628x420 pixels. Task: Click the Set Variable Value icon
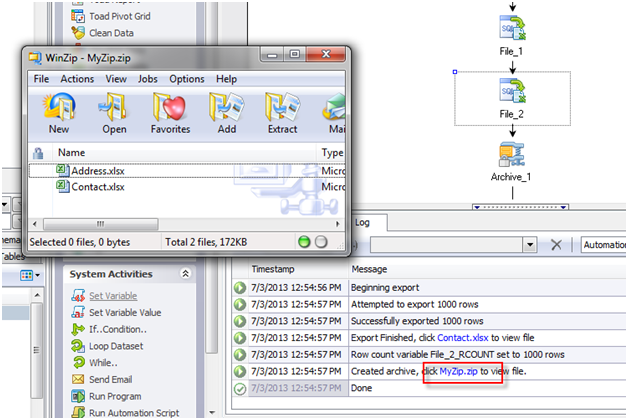coord(78,312)
